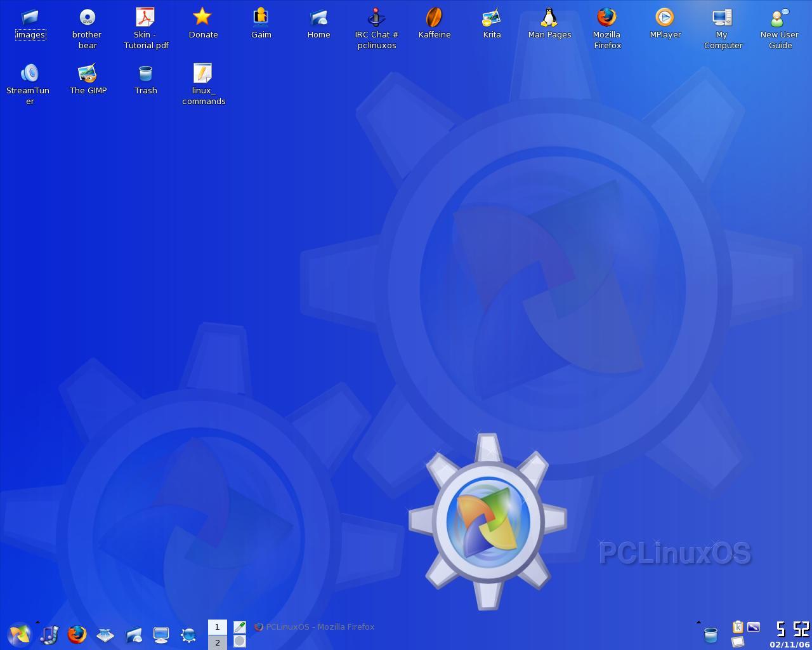Open Klipper clipboard tray icon
The height and width of the screenshot is (650, 812).
tap(738, 627)
